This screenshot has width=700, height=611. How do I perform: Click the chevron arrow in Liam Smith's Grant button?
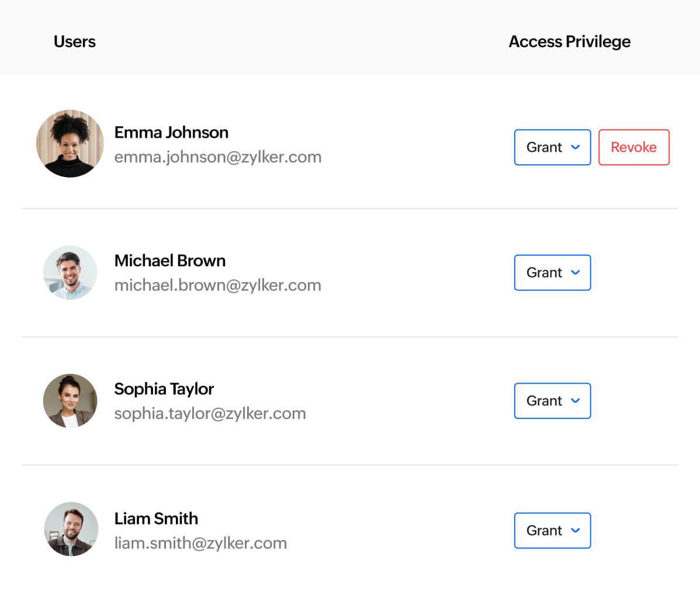(576, 530)
